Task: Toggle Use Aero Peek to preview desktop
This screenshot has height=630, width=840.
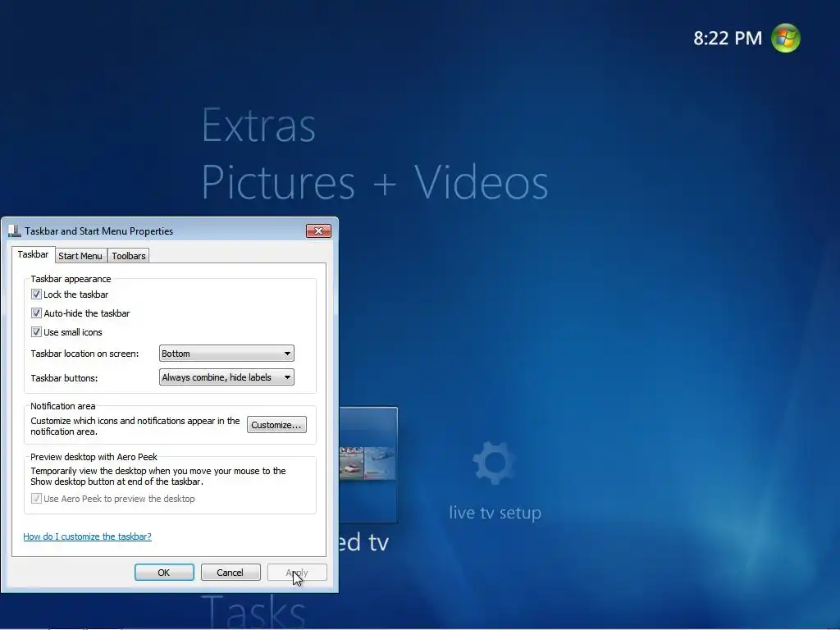Action: click(x=36, y=499)
